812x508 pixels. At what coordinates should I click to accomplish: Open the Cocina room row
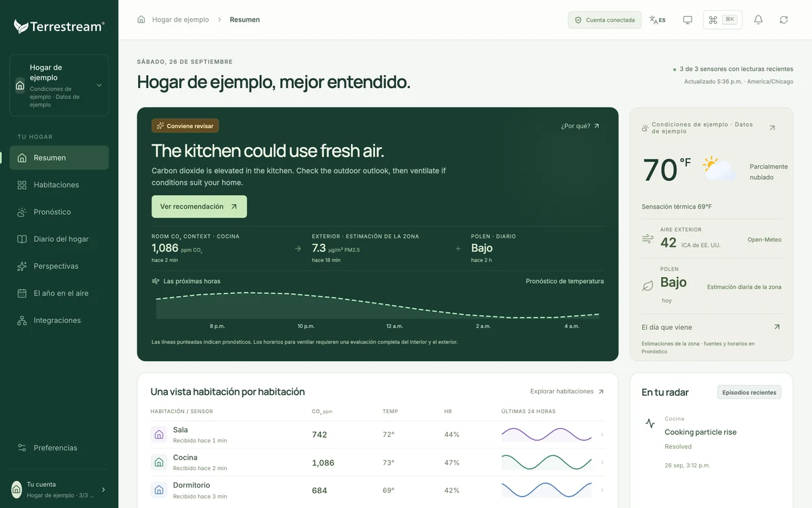pyautogui.click(x=378, y=463)
